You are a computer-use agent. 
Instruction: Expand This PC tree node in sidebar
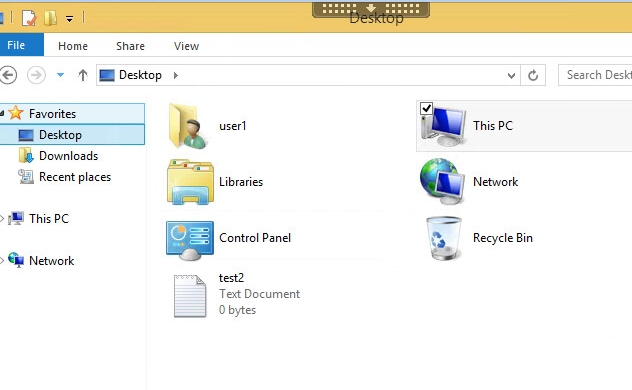[2, 219]
